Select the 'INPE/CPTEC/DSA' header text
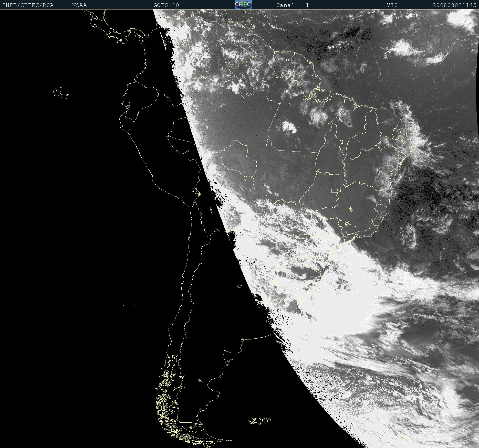 (x=28, y=5)
